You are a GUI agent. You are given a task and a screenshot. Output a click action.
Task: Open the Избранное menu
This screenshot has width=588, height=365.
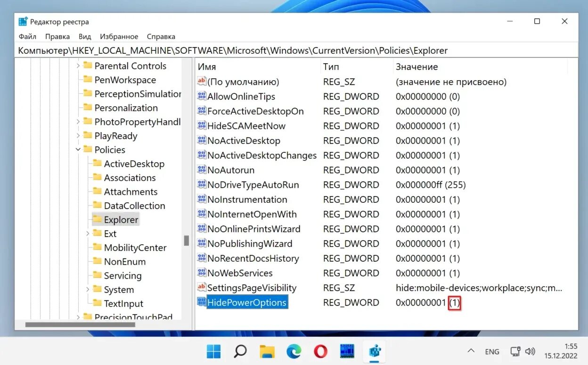[119, 36]
